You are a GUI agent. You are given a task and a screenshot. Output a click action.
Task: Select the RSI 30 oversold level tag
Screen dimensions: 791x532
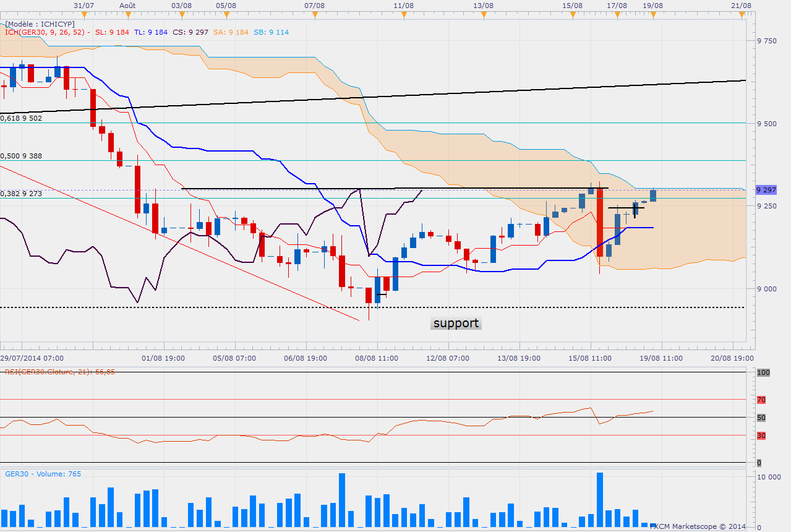761,435
